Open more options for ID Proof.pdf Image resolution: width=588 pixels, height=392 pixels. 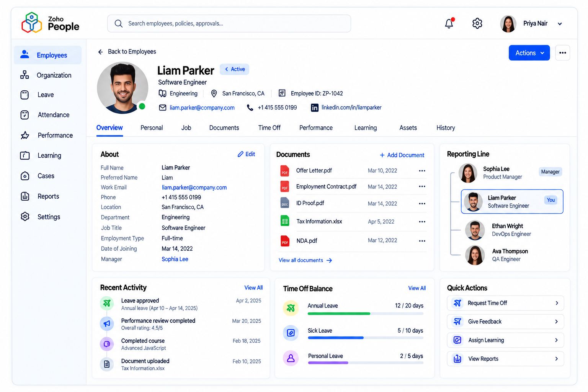coord(422,204)
